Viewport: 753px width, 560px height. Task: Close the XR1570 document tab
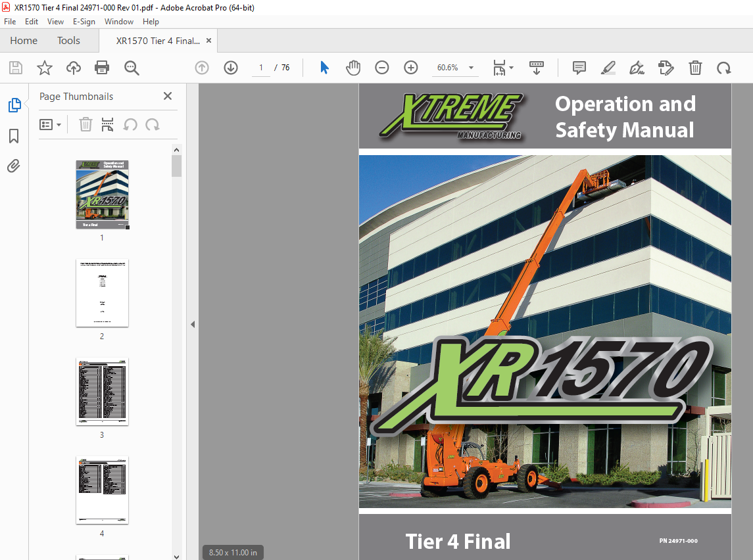point(208,41)
